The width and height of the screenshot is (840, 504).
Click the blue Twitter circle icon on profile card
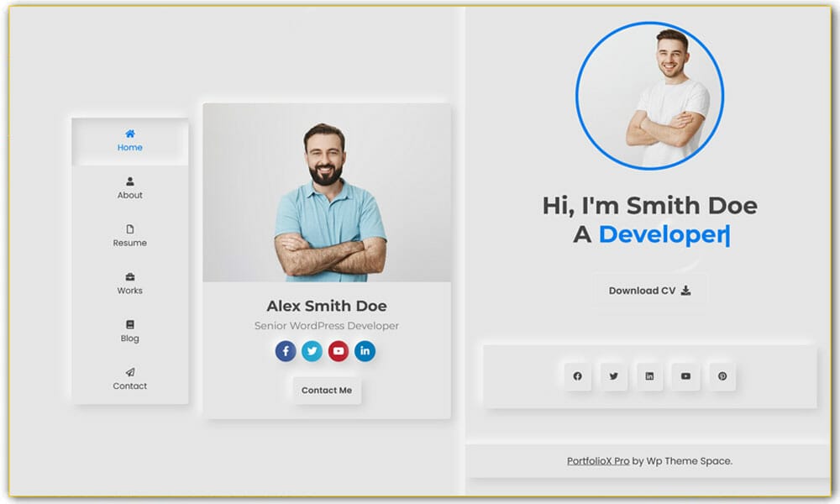click(x=312, y=351)
